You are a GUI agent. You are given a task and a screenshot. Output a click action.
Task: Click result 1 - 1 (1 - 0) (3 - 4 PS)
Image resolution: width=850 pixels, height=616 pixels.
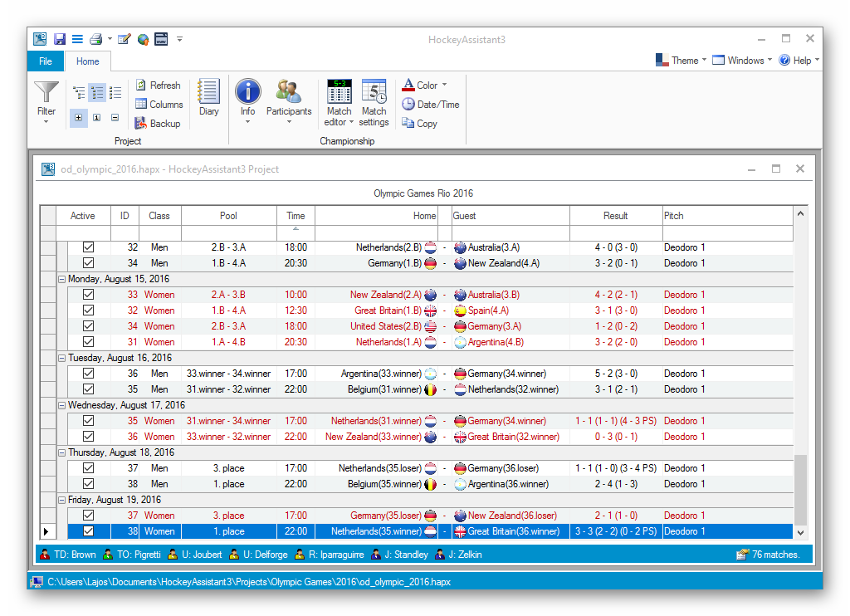tap(616, 468)
